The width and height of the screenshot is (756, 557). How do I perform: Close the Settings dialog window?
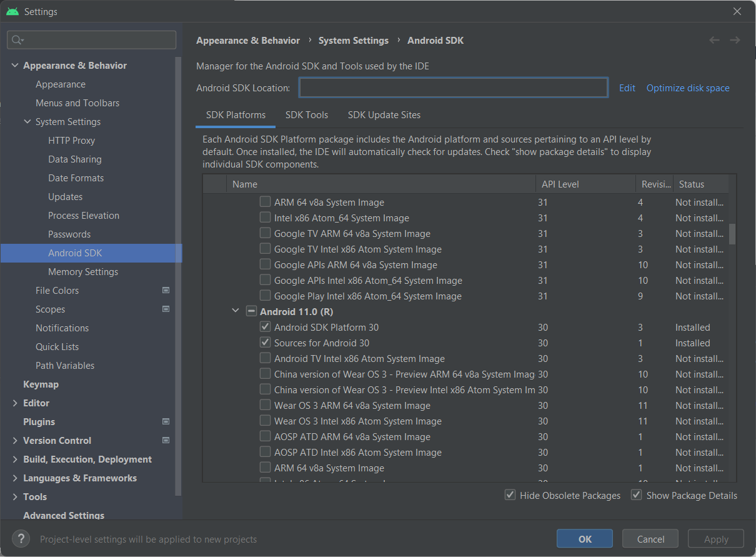[738, 11]
